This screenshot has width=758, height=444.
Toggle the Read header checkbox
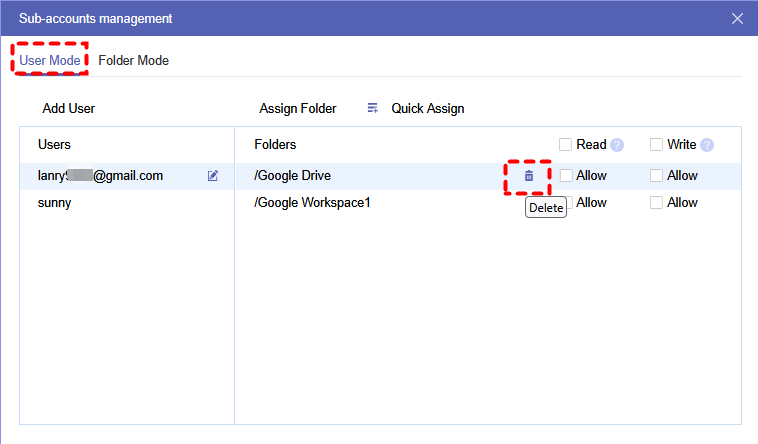pos(566,145)
